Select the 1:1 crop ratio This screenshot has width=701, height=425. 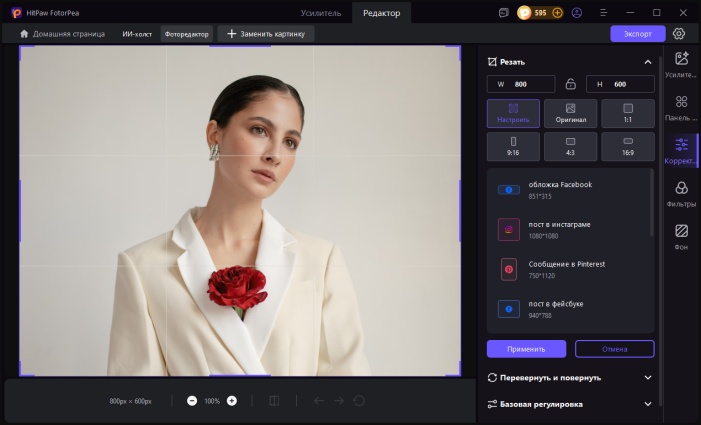click(x=628, y=113)
